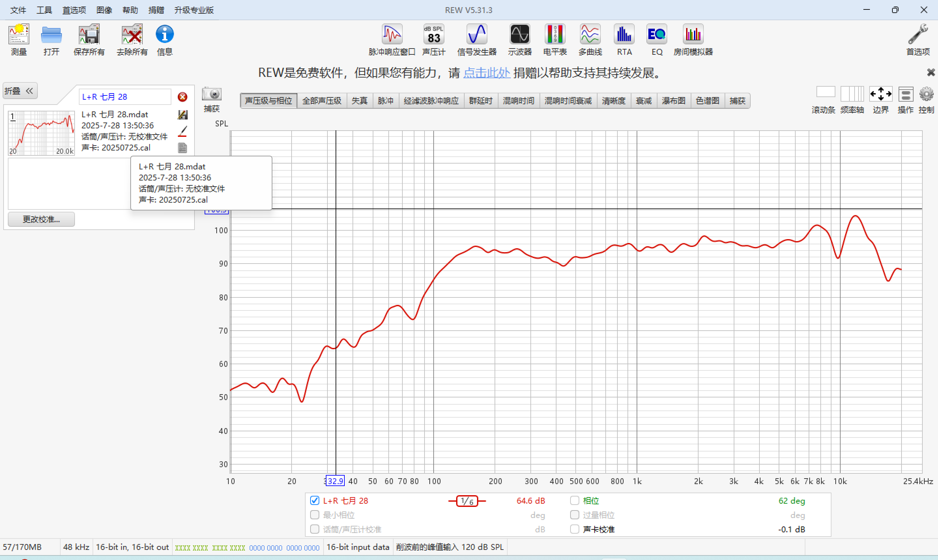The height and width of the screenshot is (560, 938).
Task: Edit the L+R 七月 28 name field
Action: pyautogui.click(x=125, y=97)
